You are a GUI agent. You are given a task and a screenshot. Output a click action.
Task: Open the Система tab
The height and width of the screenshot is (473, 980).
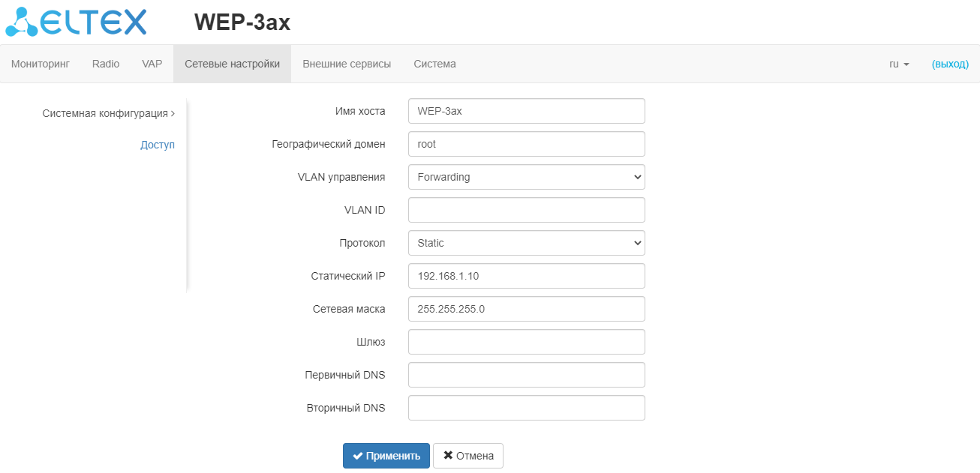point(434,64)
